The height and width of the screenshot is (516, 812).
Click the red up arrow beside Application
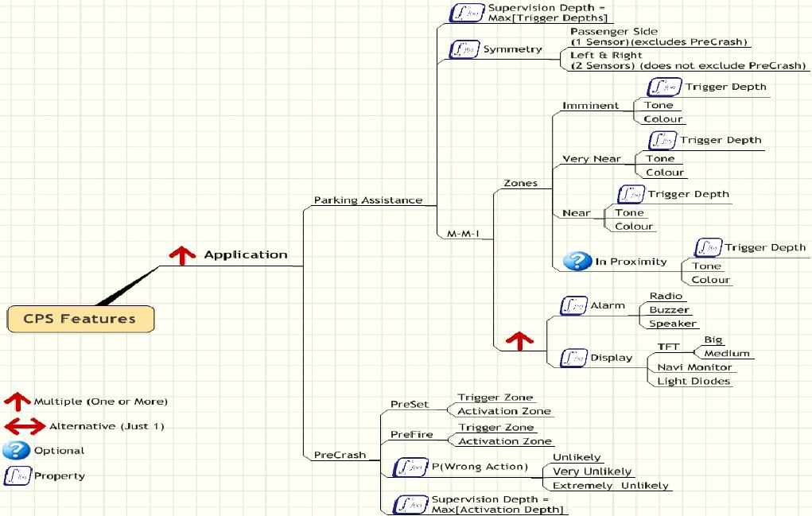(182, 254)
